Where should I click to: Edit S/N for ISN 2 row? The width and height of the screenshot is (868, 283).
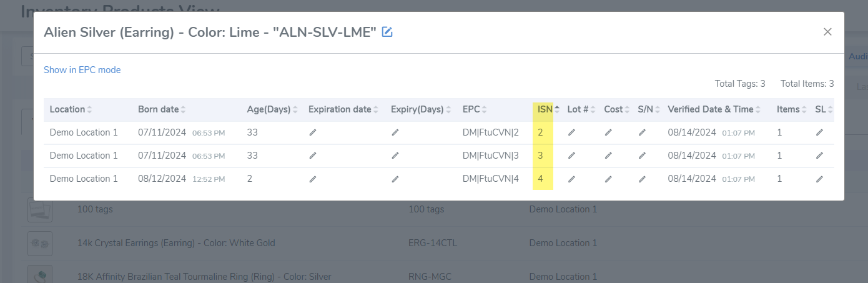click(x=642, y=132)
